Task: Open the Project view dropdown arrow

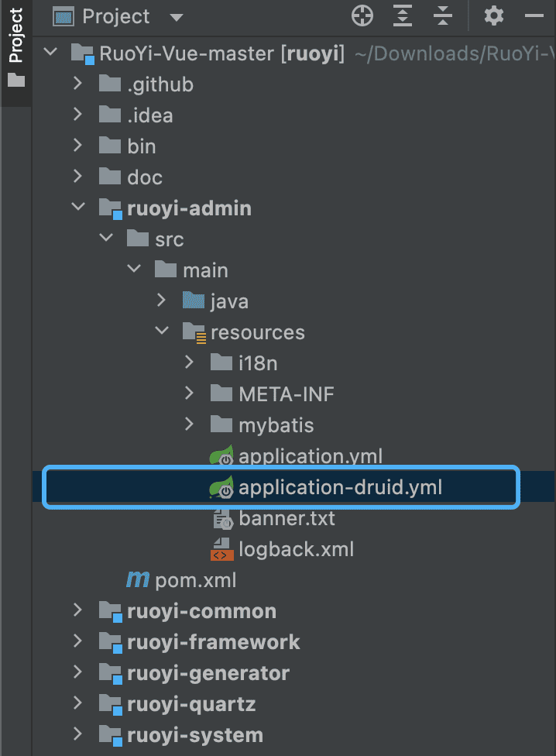Action: (177, 17)
